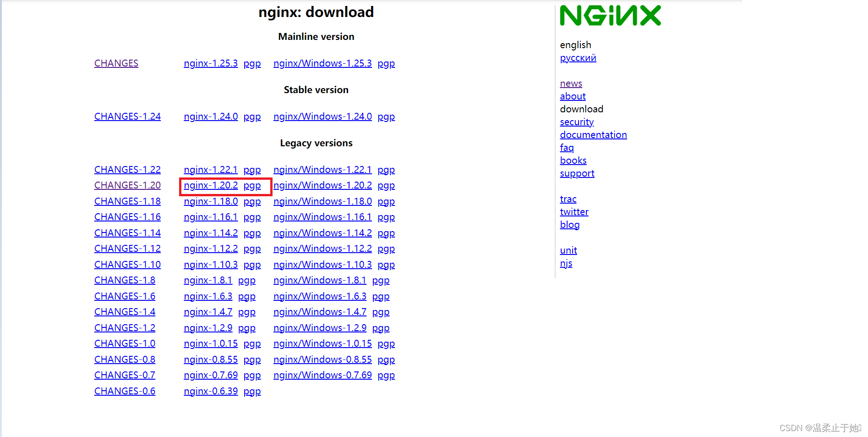The height and width of the screenshot is (437, 868).
Task: View CHANGES-1.24 changelog
Action: coord(127,116)
